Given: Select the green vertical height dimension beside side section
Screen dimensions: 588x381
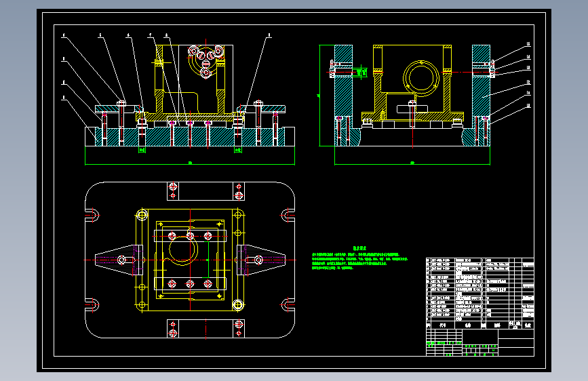Looking at the screenshot, I should coord(319,96).
